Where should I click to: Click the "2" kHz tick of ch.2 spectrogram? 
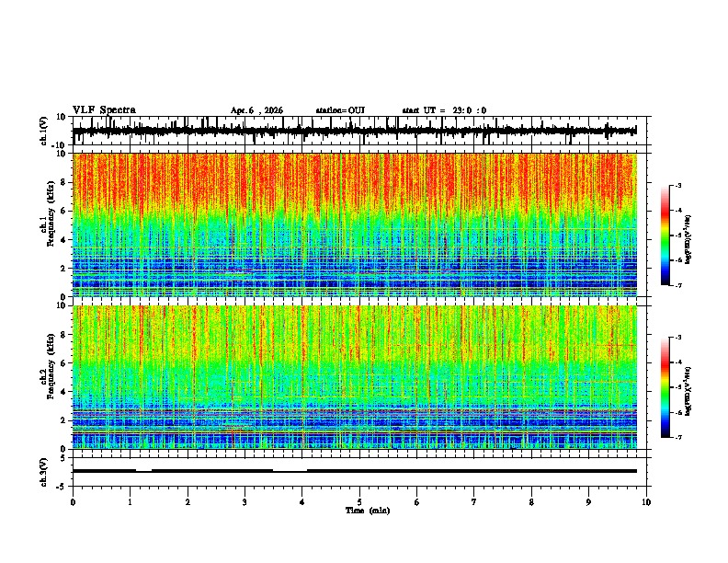(63, 420)
